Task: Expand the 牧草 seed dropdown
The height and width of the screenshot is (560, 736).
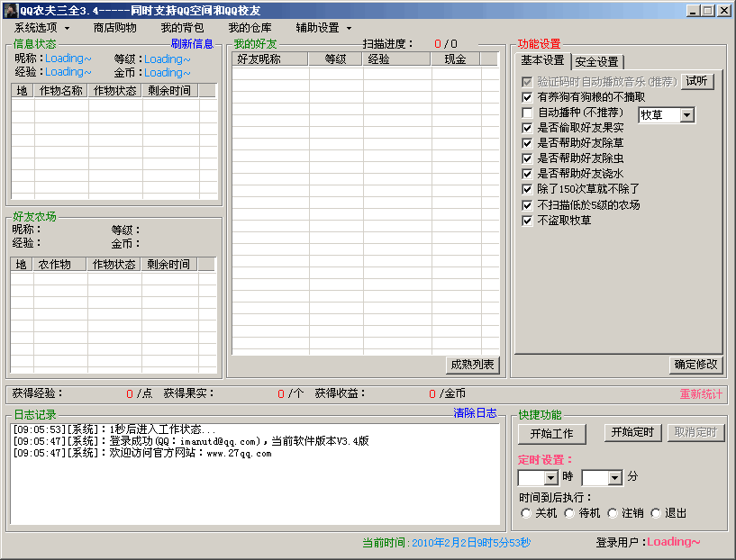Action: (x=687, y=115)
